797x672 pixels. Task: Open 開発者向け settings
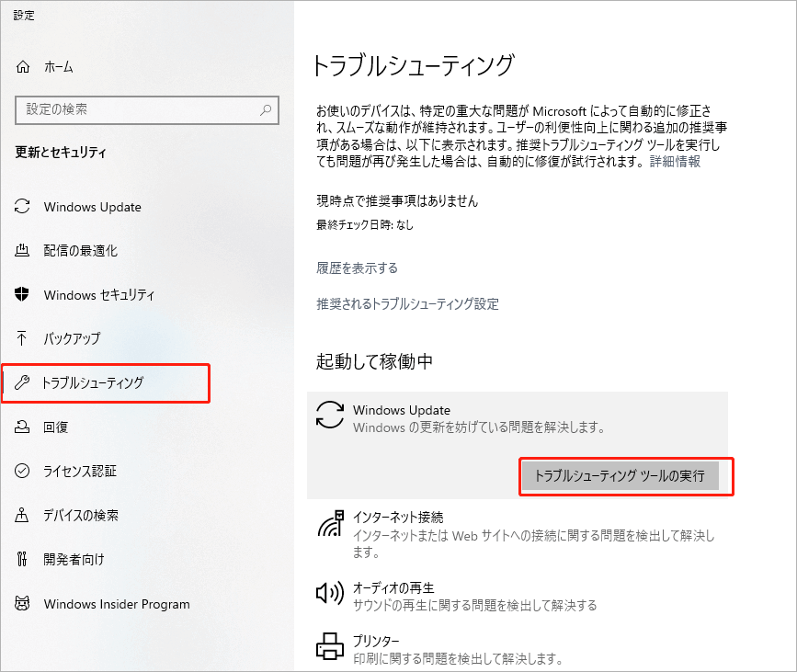pyautogui.click(x=74, y=559)
